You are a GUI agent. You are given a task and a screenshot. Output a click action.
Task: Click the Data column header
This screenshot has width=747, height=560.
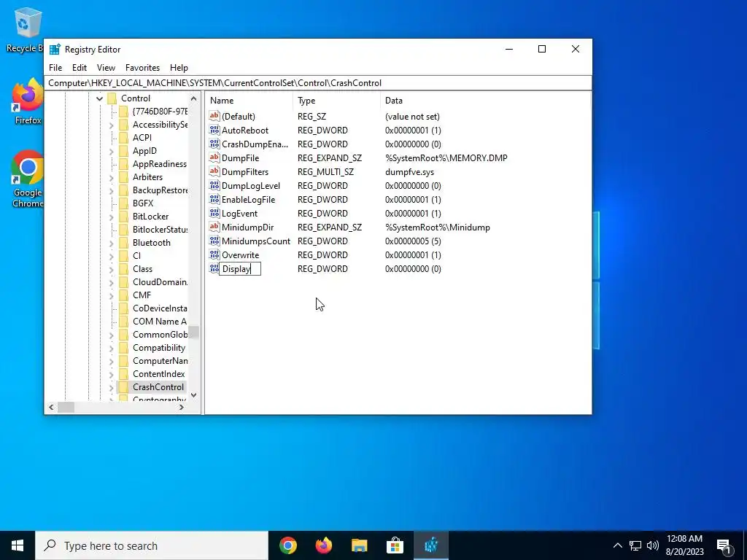click(x=485, y=101)
